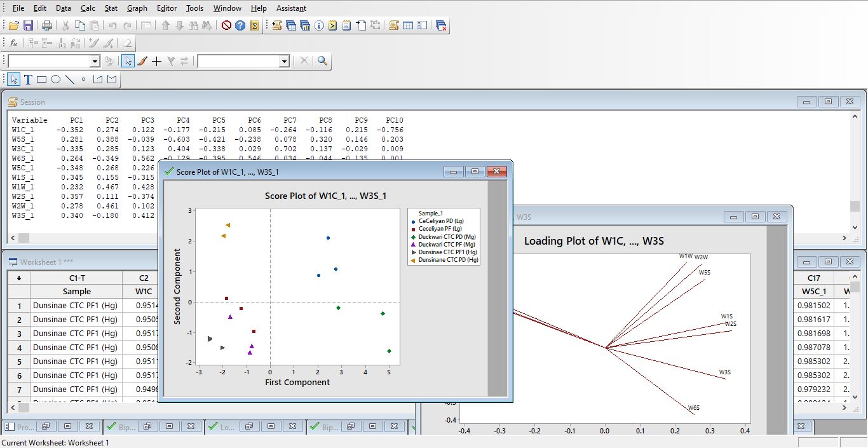Open the Graph menu

(x=137, y=8)
